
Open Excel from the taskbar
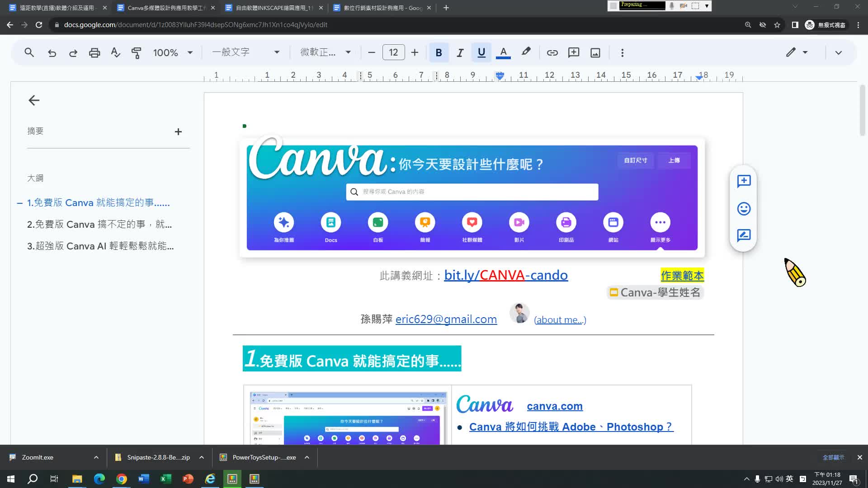click(165, 479)
